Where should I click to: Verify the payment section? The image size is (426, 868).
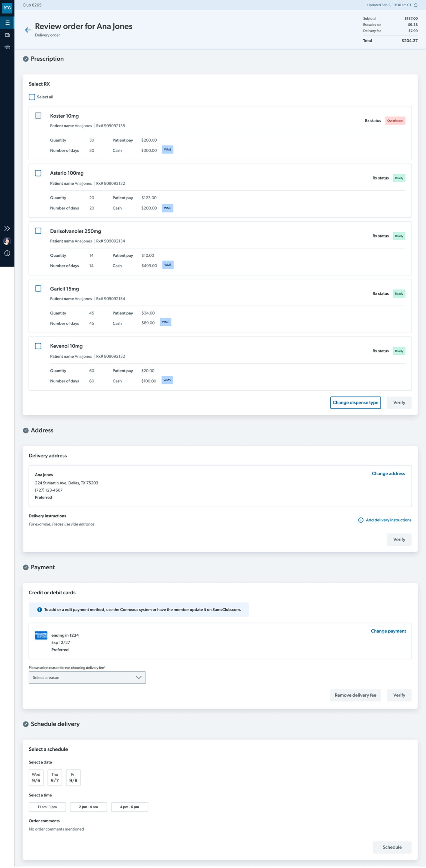pyautogui.click(x=399, y=695)
